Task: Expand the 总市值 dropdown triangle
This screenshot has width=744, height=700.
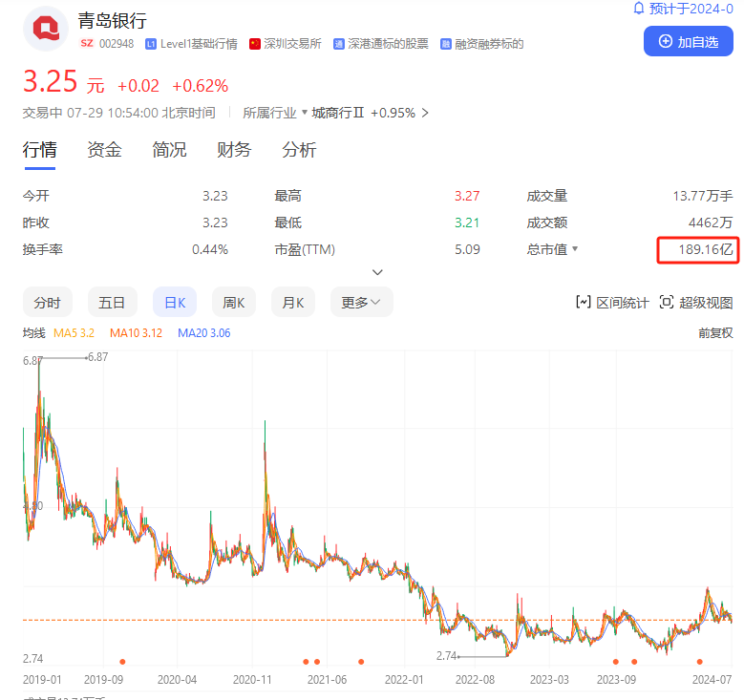Action: tap(575, 248)
